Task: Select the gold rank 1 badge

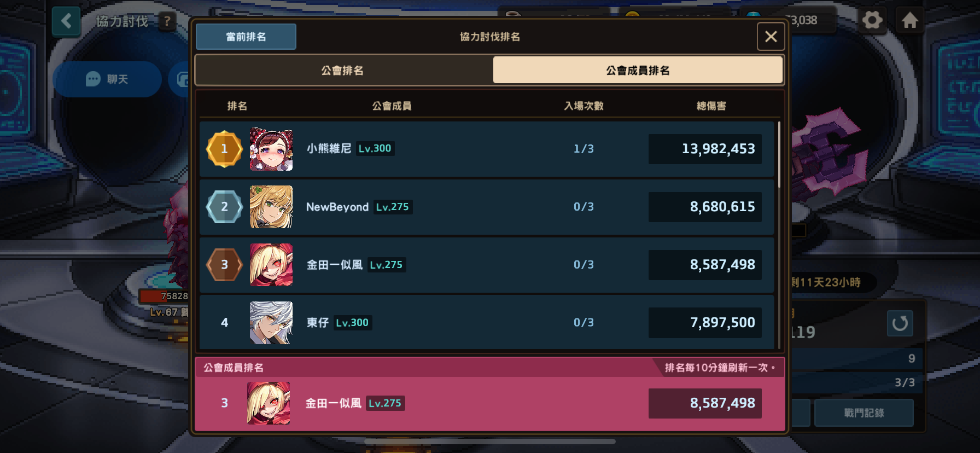Action: click(224, 149)
